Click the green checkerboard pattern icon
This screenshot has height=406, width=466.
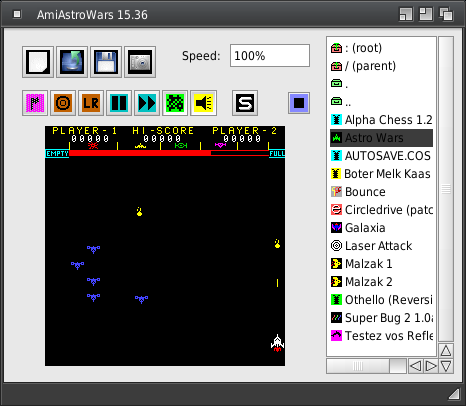175,103
